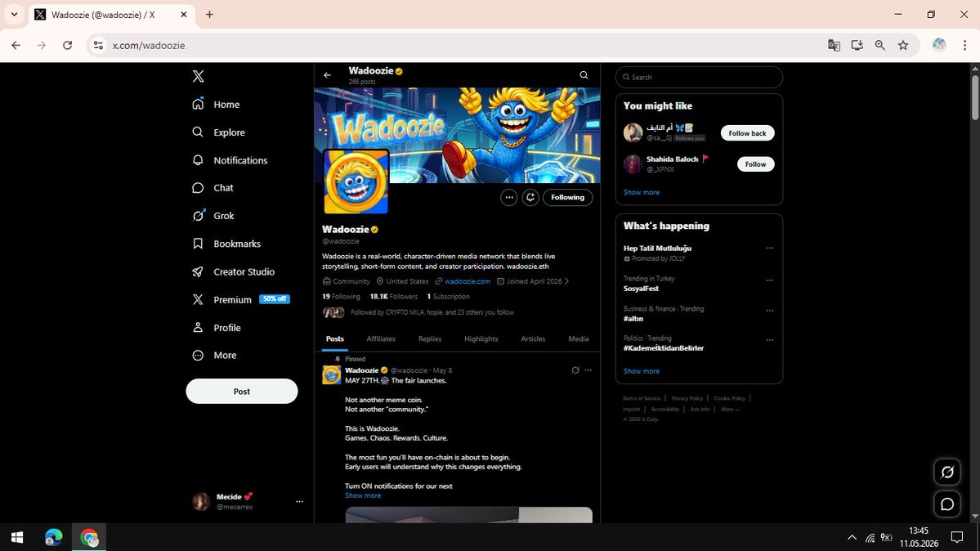980x551 pixels.
Task: Open Chat from the sidebar
Action: coord(213,188)
